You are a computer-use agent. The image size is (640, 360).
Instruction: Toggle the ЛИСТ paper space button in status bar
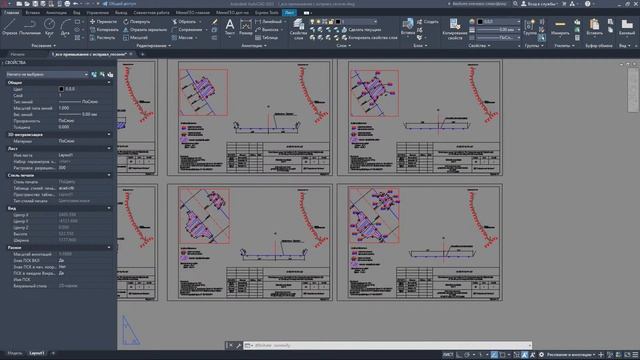[x=448, y=355]
